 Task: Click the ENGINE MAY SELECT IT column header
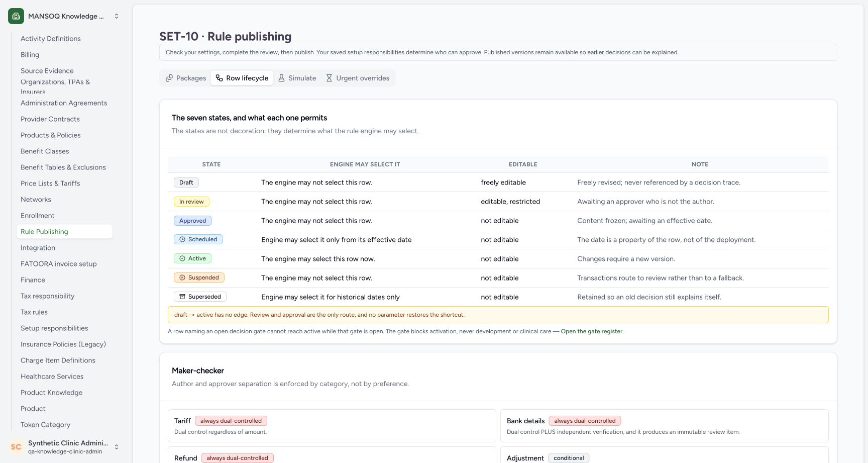pos(365,164)
